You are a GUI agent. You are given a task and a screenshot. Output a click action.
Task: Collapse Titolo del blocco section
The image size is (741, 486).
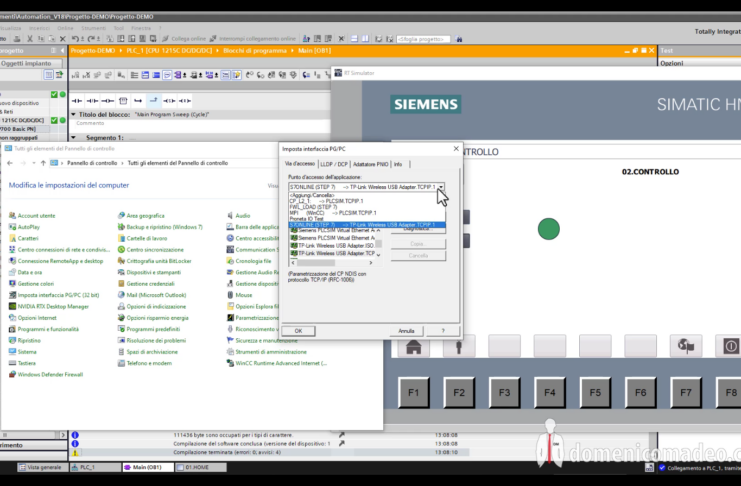(x=73, y=114)
